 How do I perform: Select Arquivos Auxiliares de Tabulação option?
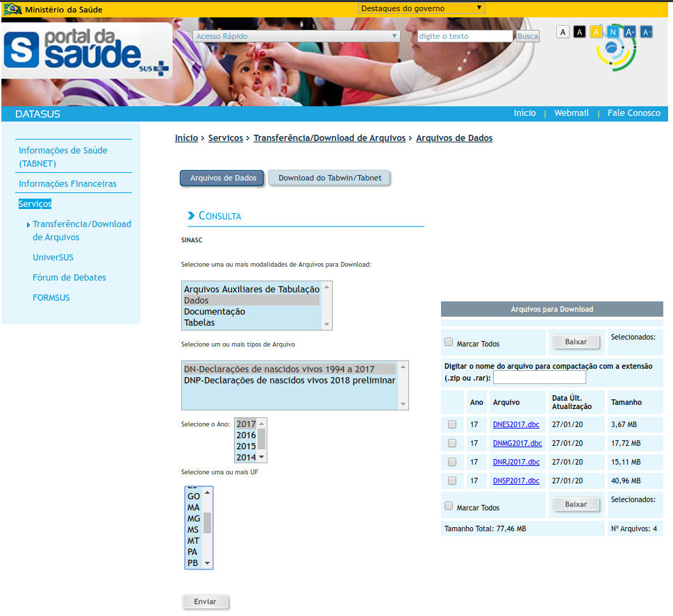(251, 290)
